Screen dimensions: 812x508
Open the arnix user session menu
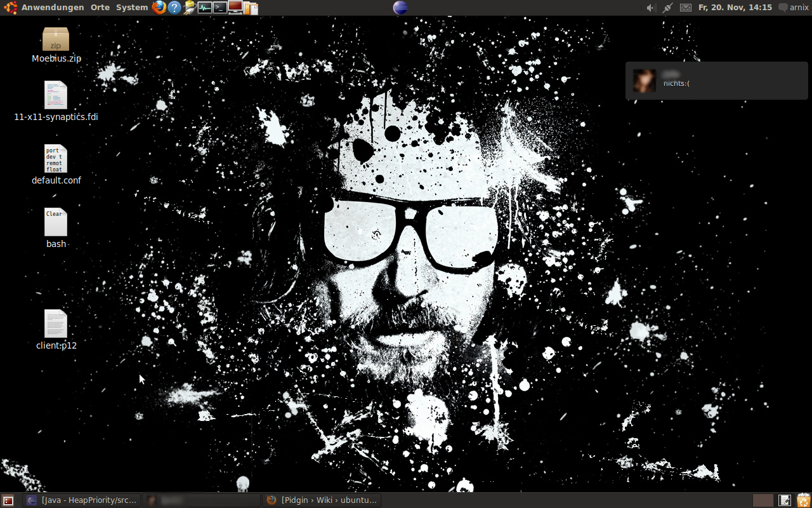[x=794, y=8]
